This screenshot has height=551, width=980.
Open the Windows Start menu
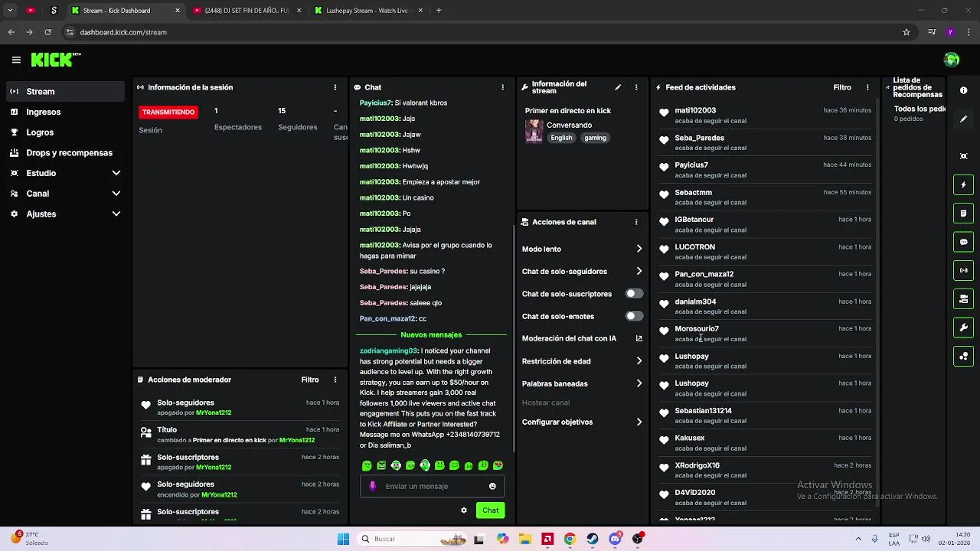pos(343,539)
